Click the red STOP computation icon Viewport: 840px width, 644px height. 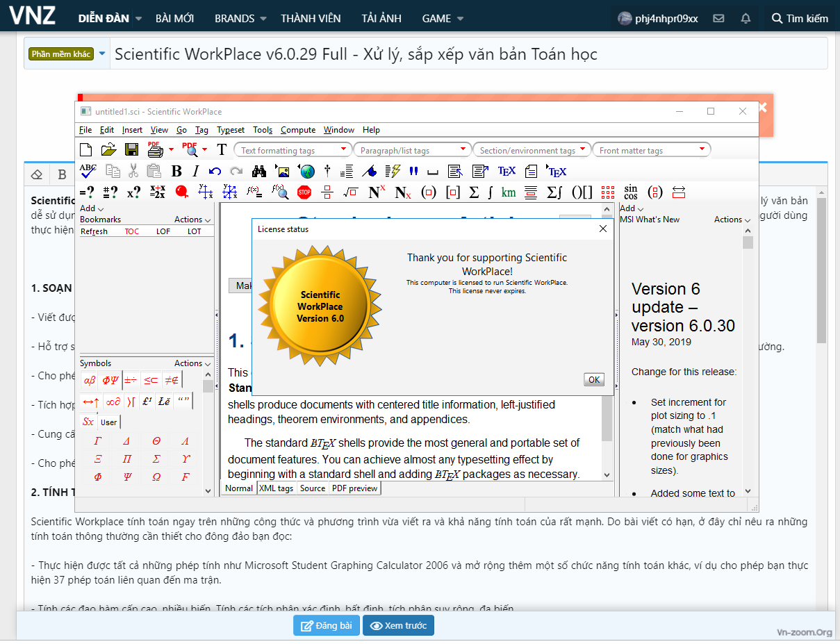pyautogui.click(x=304, y=192)
